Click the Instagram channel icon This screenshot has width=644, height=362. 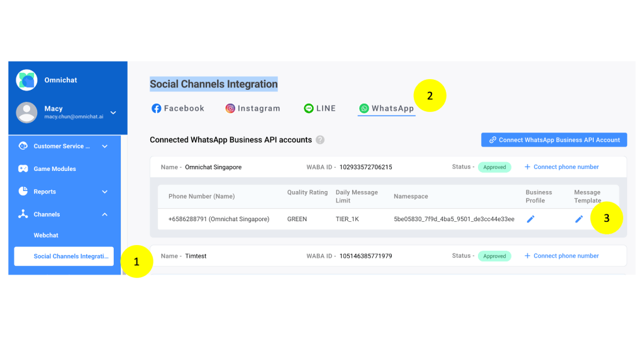(230, 108)
